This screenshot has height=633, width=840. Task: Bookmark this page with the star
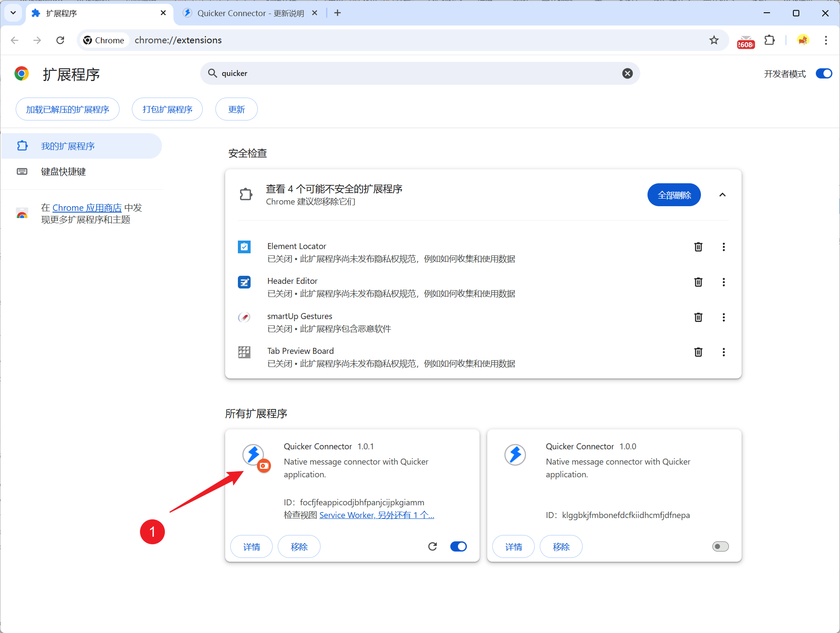714,40
